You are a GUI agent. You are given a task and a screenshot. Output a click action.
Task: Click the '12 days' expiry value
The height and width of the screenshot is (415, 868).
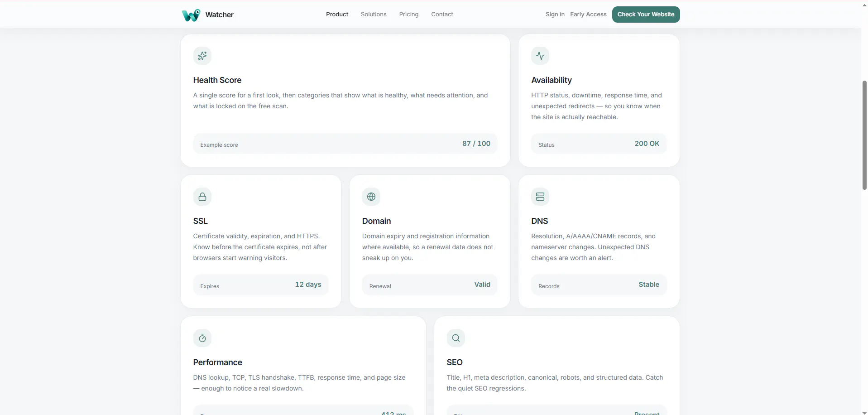click(x=308, y=285)
